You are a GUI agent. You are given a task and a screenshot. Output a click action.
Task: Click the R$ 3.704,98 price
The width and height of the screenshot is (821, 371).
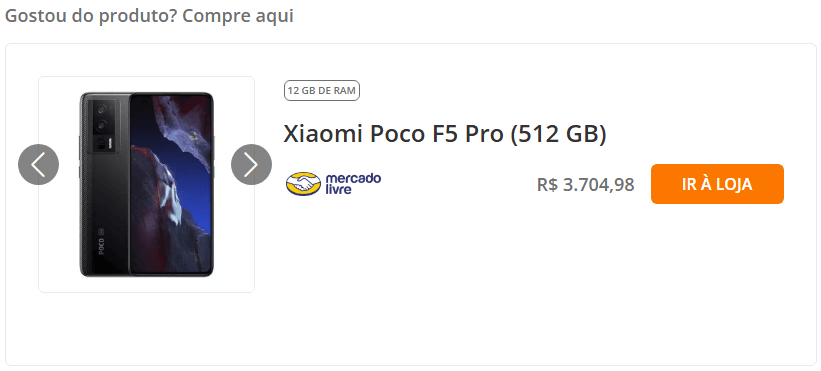point(585,184)
